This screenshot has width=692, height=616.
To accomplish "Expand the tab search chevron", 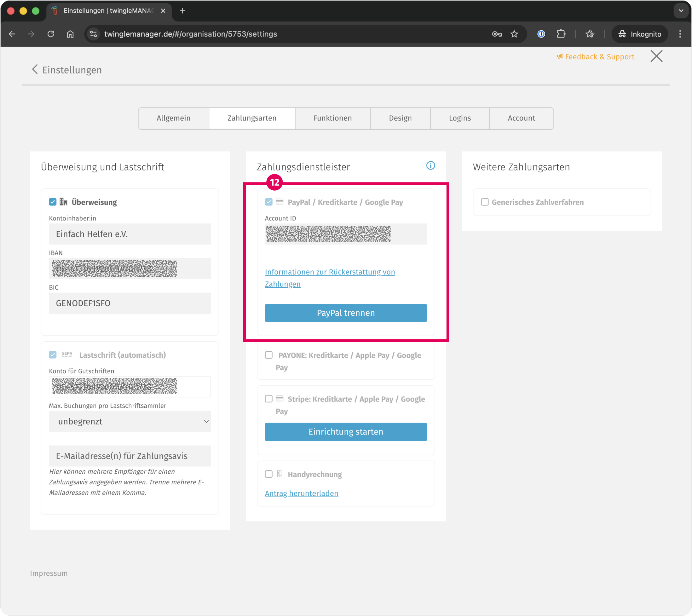I will [681, 10].
